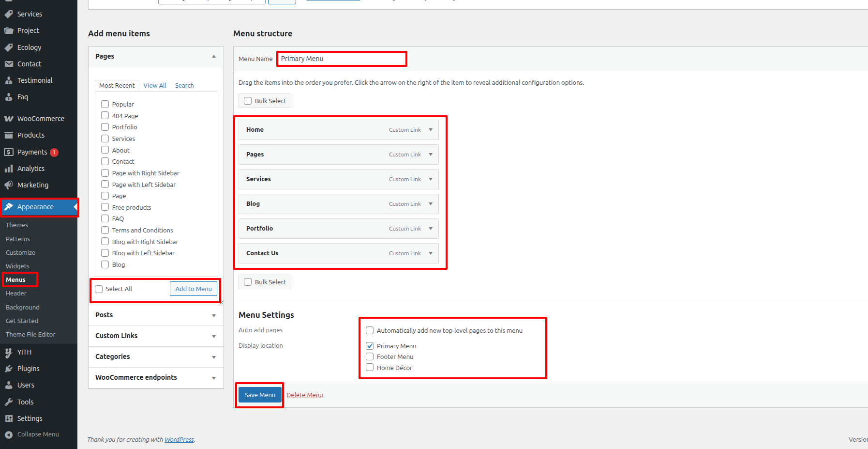Open the Customize submenu item

pos(20,252)
